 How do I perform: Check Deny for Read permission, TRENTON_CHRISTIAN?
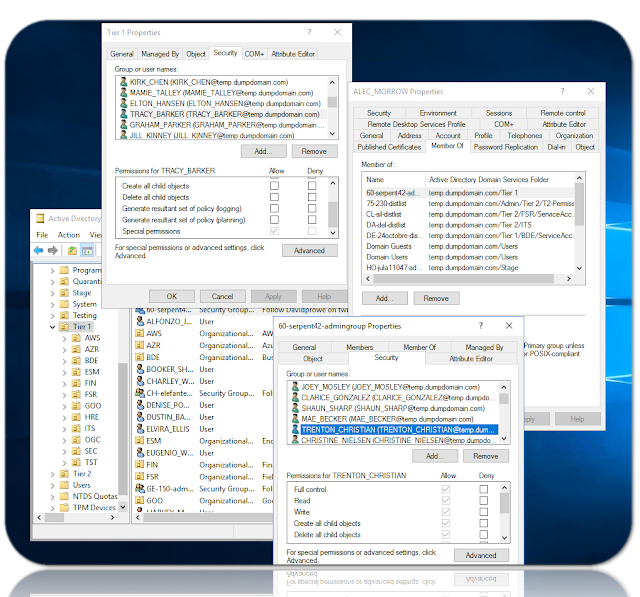[x=484, y=500]
